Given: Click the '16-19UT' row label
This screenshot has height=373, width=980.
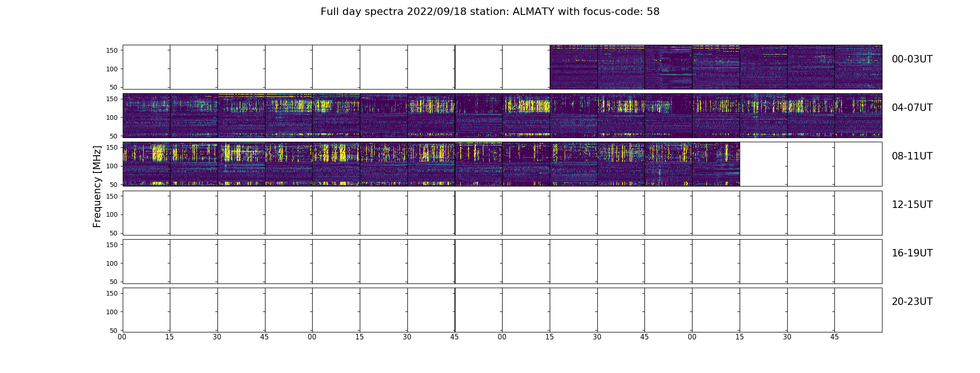Looking at the screenshot, I should [912, 253].
